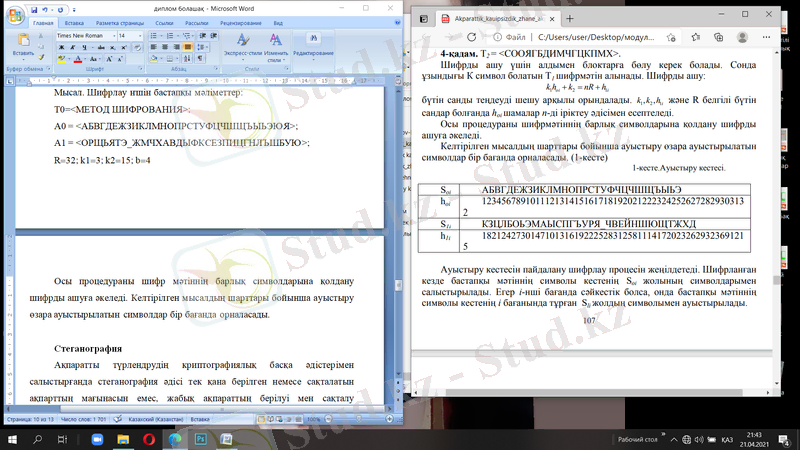This screenshot has width=800, height=450.
Task: Expand the font name dropdown
Action: (x=113, y=35)
